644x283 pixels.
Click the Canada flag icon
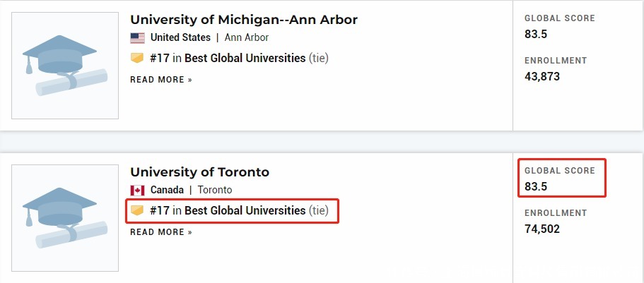[x=137, y=190]
